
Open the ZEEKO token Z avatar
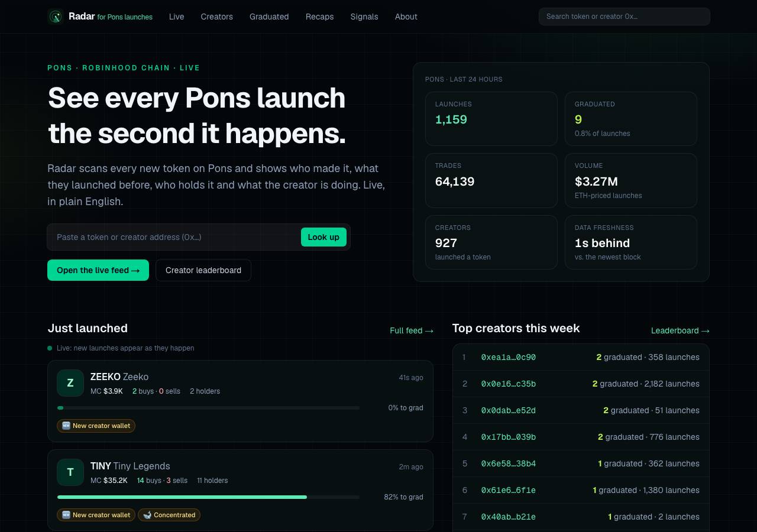click(x=70, y=383)
